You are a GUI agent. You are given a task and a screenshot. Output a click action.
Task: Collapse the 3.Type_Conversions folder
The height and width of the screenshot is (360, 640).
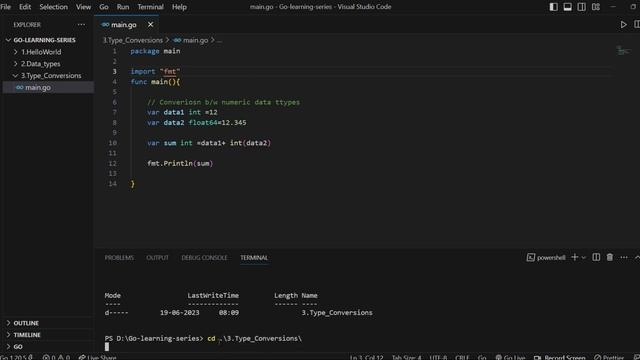tap(51, 76)
